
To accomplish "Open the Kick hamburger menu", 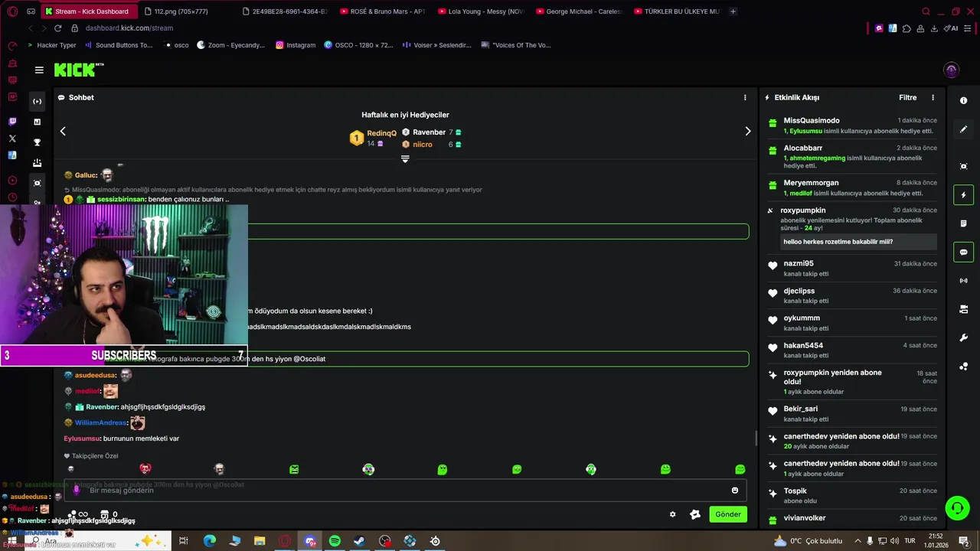I will click(39, 70).
